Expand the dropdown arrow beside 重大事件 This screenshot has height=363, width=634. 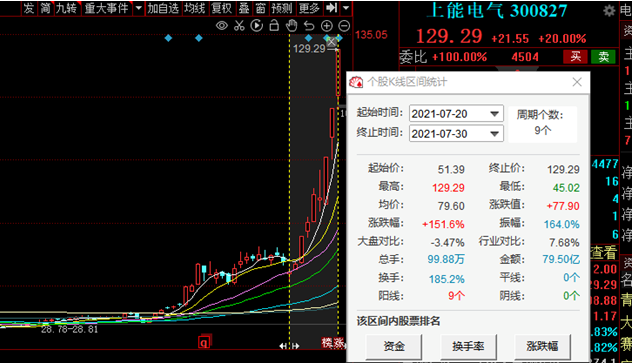138,8
